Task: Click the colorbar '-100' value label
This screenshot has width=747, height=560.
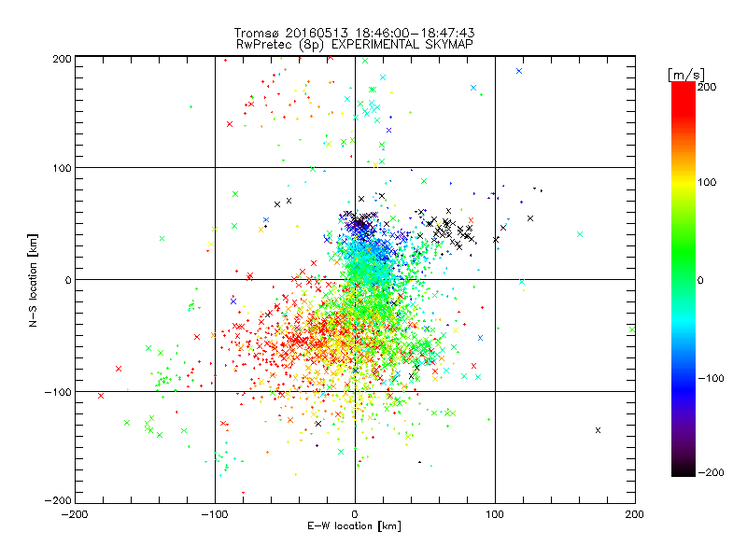Action: coord(711,378)
